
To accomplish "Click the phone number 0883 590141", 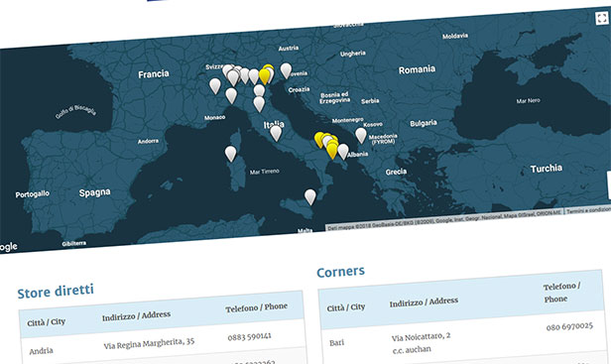I will click(249, 336).
